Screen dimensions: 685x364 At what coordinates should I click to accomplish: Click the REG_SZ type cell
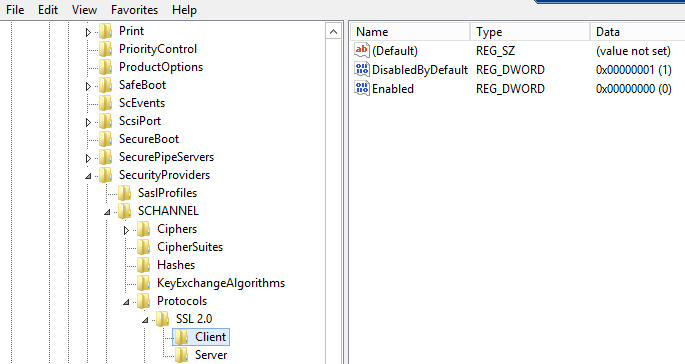[495, 51]
